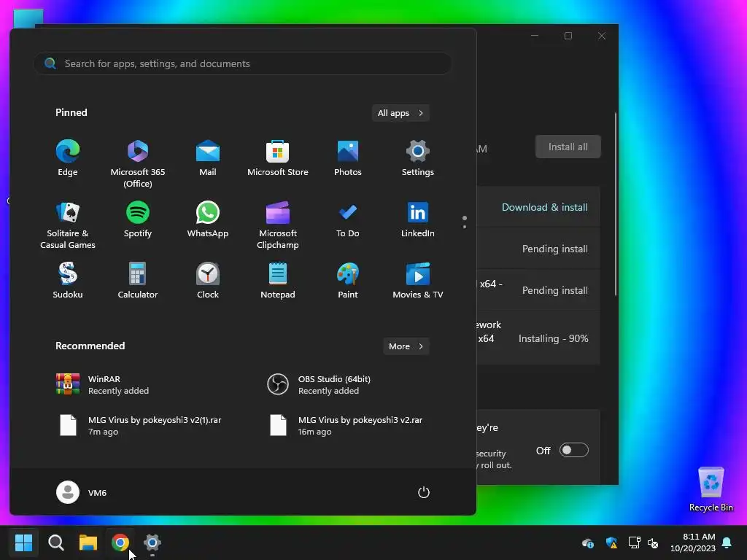Open Movies & TV app
This screenshot has width=747, height=560.
click(x=418, y=281)
